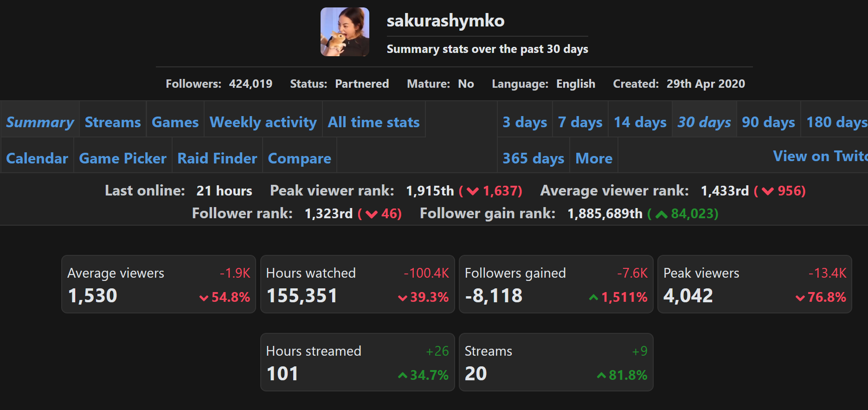This screenshot has height=410, width=868.
Task: Expand the More time range options
Action: (x=594, y=158)
